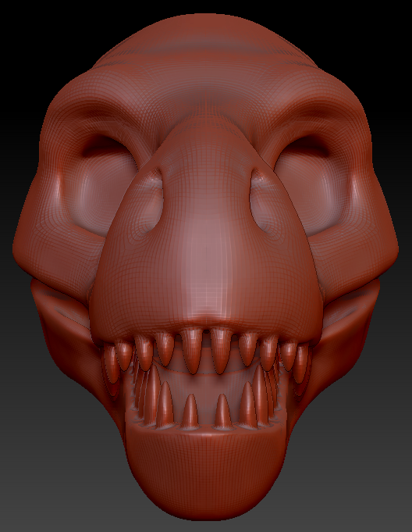Click the lower jaw chin of model
The image size is (412, 532).
tap(205, 475)
